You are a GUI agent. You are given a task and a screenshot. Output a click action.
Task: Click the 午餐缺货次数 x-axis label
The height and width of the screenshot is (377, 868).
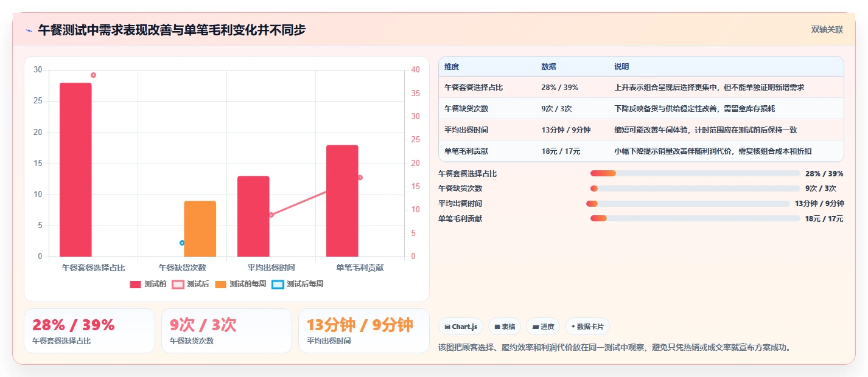click(x=182, y=268)
